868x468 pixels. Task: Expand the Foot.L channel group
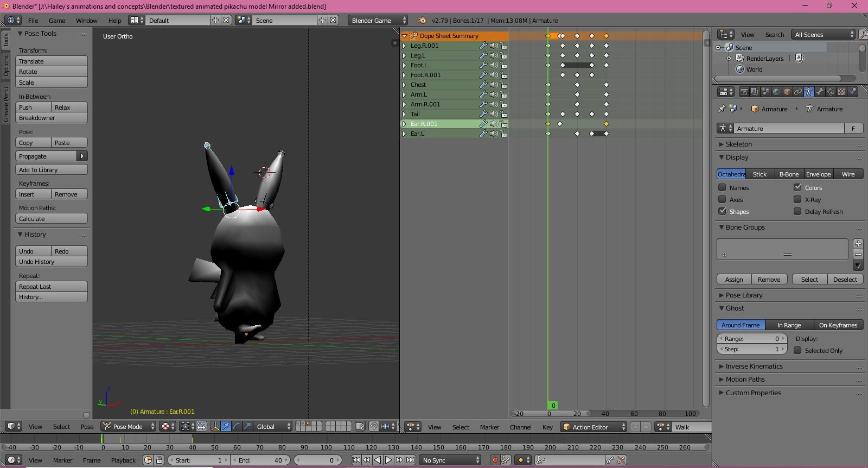pyautogui.click(x=404, y=65)
